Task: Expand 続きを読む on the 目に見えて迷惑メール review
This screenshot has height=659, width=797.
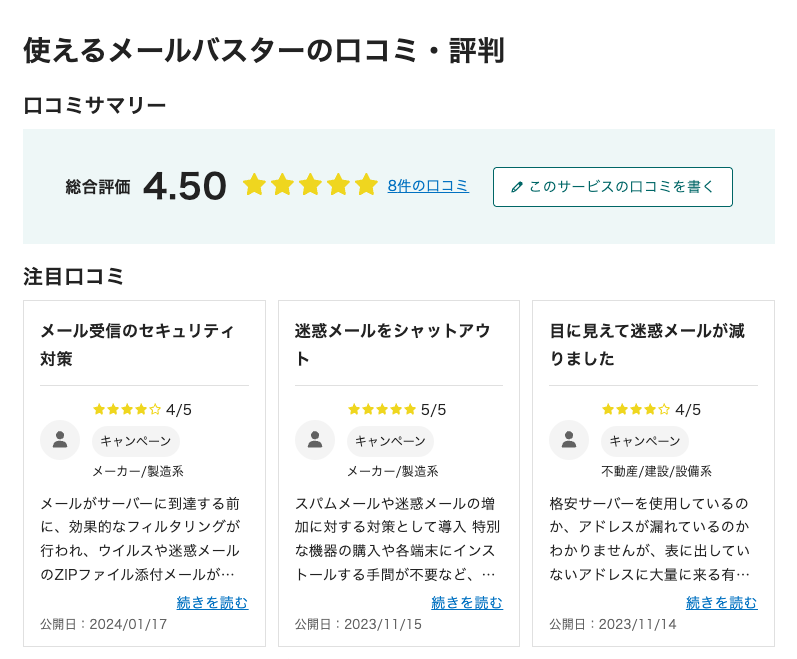Action: [721, 602]
